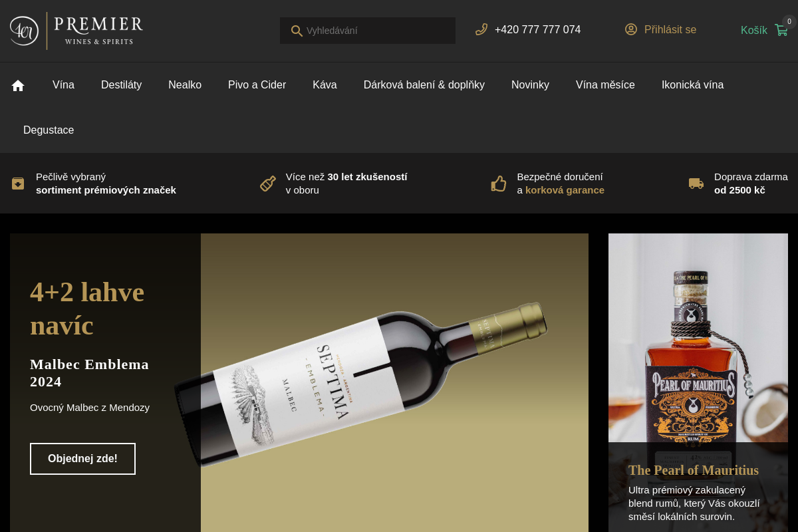Click the Premier Wines & Spirits logo
The height and width of the screenshot is (532, 798).
76,31
